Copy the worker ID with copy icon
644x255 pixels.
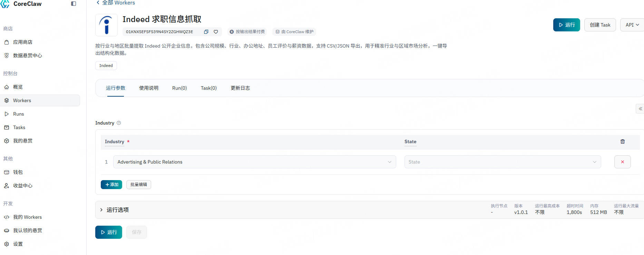[x=206, y=32]
